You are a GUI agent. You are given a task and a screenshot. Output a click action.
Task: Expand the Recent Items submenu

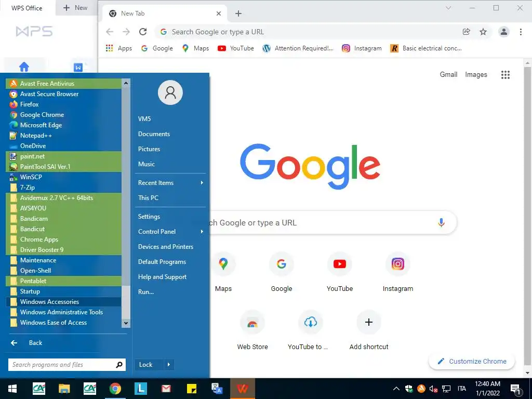(x=170, y=182)
